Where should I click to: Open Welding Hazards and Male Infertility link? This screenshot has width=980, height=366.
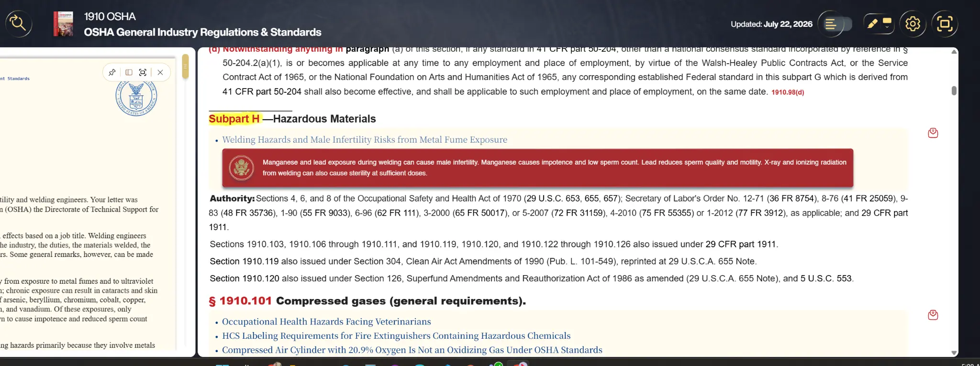(x=365, y=140)
